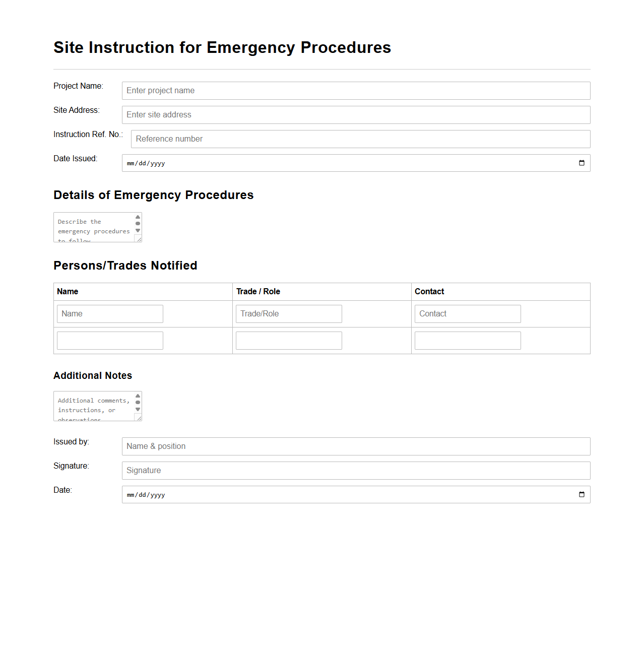Click the Name input in the notified table
The image size is (644, 655).
(109, 313)
